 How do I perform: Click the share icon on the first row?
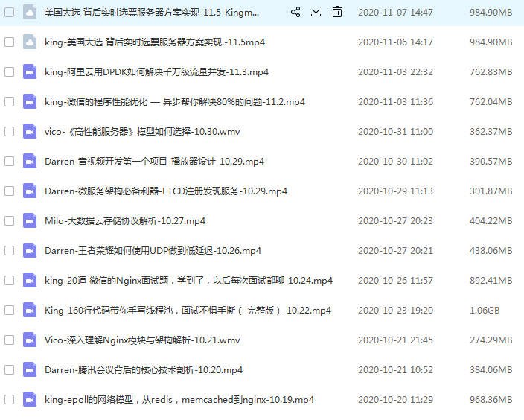295,13
